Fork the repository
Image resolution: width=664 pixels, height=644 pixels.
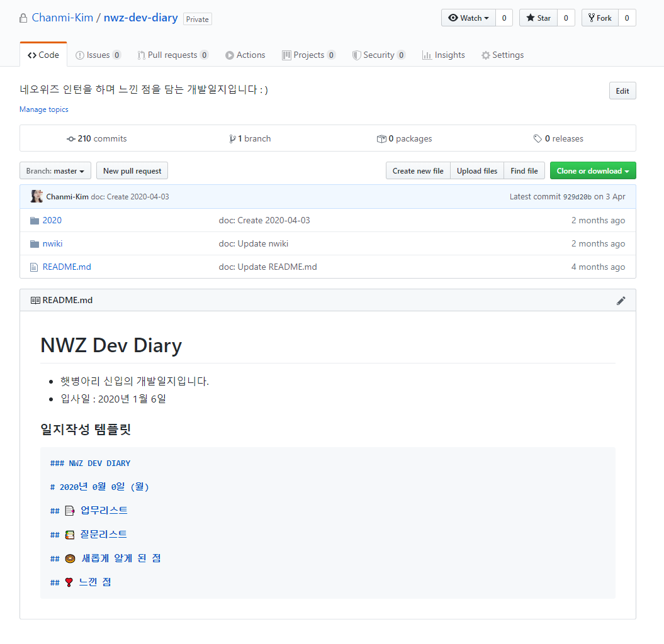click(x=600, y=18)
